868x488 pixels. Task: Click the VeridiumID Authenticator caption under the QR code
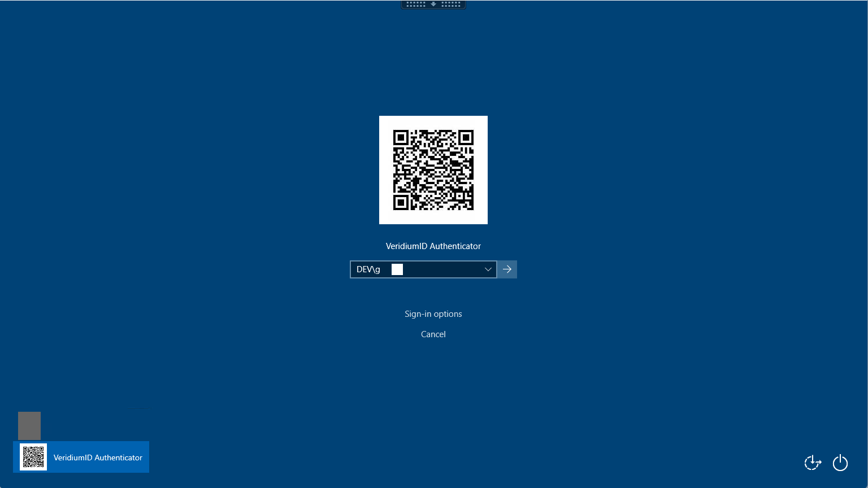(433, 246)
